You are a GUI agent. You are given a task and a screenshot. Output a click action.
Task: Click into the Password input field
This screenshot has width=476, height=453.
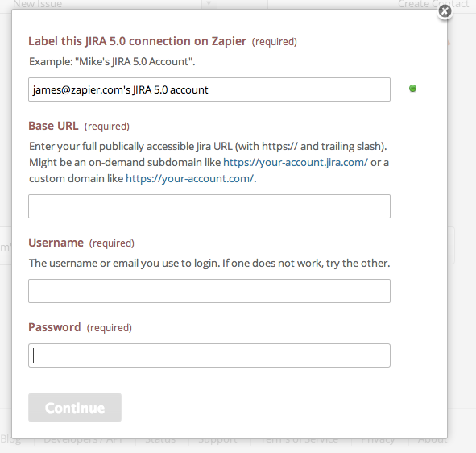pyautogui.click(x=209, y=355)
